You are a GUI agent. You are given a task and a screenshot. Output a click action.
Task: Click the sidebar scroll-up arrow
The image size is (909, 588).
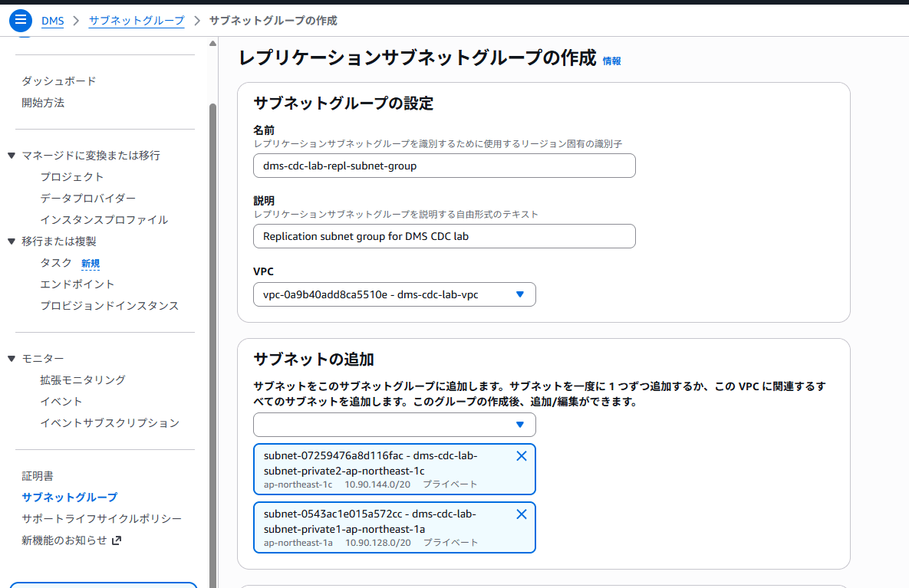click(212, 44)
